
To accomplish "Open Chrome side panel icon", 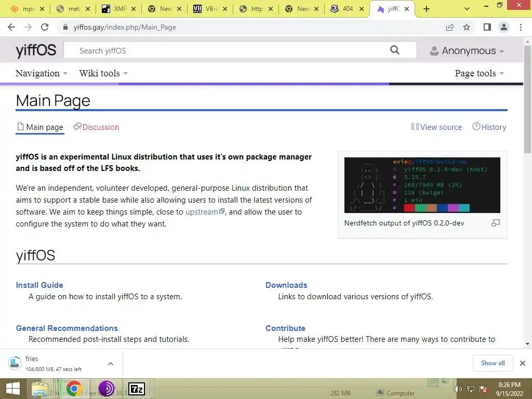I will [x=487, y=27].
